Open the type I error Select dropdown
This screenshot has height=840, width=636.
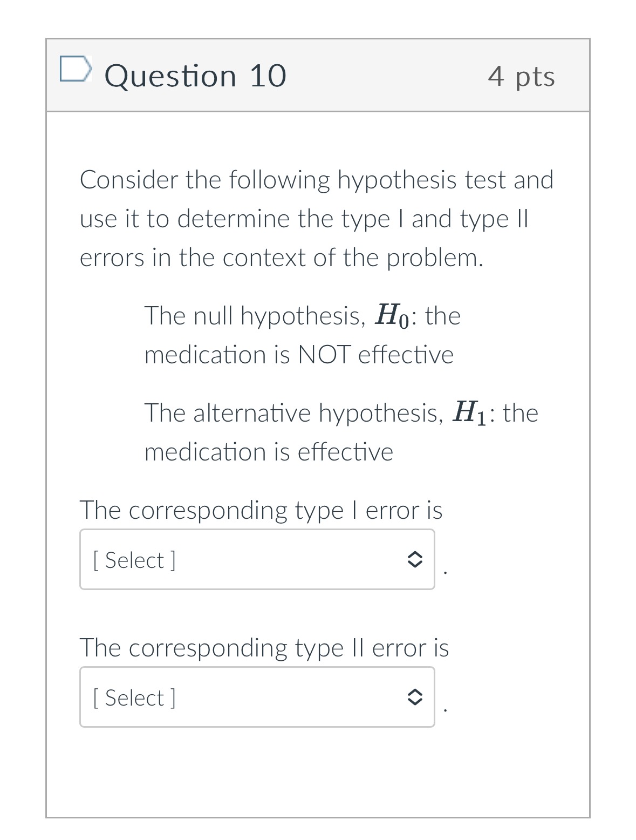pos(257,559)
